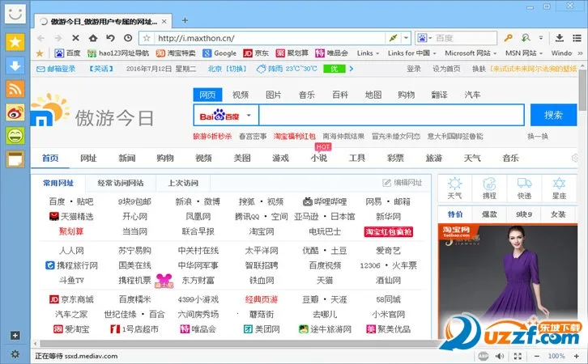Switch to the 经常访问网站 tab
This screenshot has width=588, height=364.
click(120, 183)
